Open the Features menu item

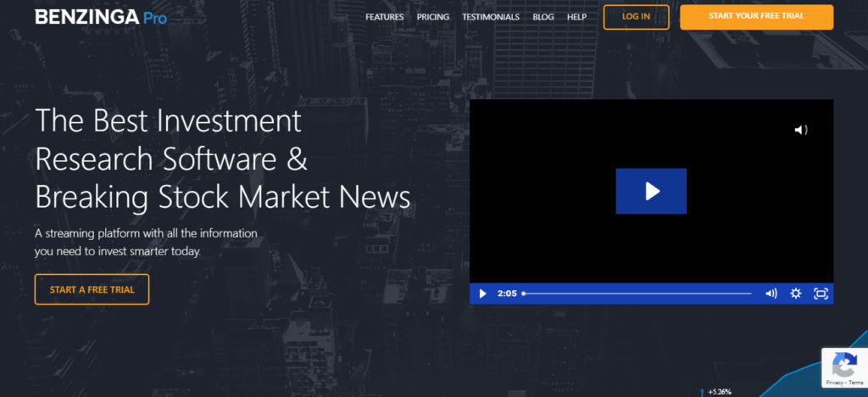[x=384, y=17]
